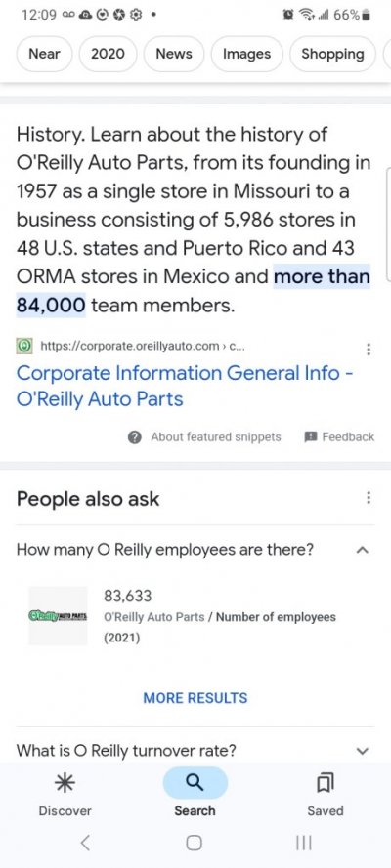Expand What is O Reilly turnover rate
Image resolution: width=391 pixels, height=868 pixels.
click(x=363, y=751)
